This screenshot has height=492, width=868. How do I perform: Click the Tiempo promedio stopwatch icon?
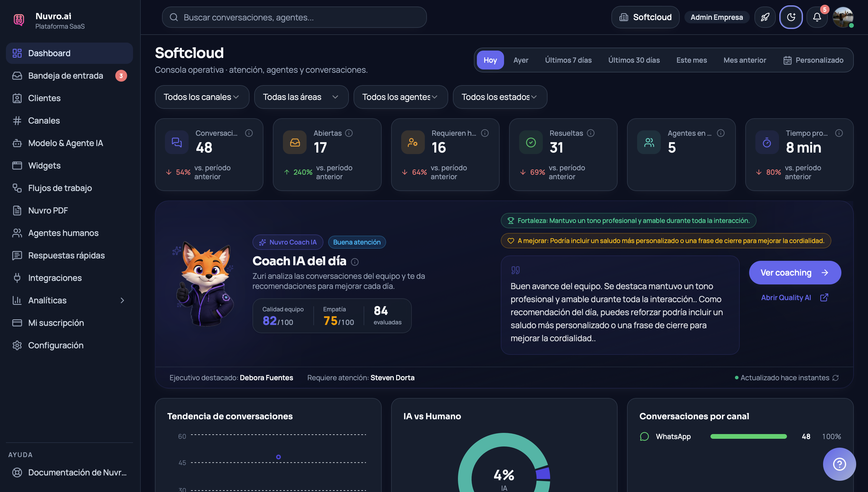tap(767, 142)
